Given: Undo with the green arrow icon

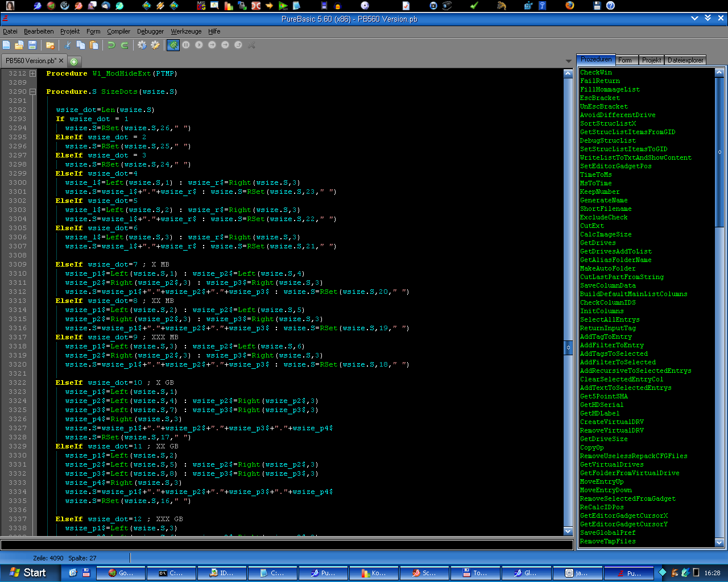Looking at the screenshot, I should pos(111,45).
